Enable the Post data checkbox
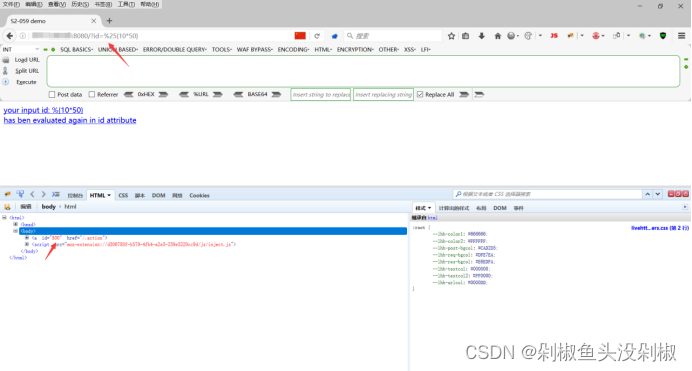 click(x=52, y=94)
